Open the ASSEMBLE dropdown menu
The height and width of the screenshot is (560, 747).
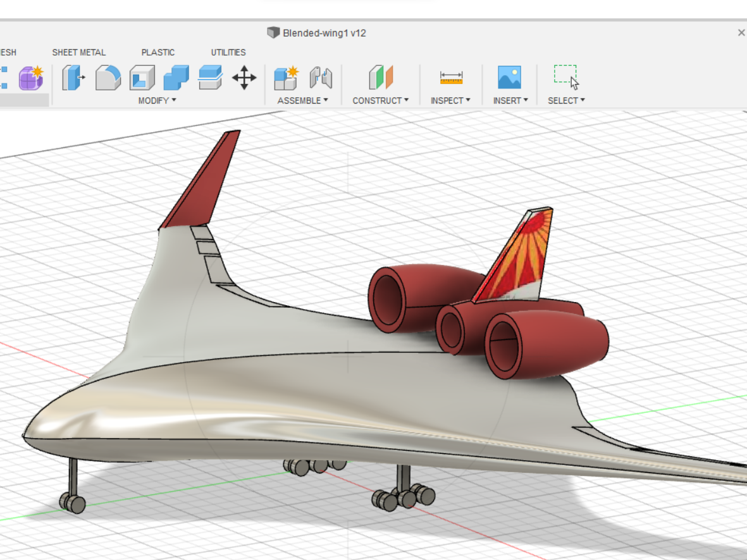302,100
